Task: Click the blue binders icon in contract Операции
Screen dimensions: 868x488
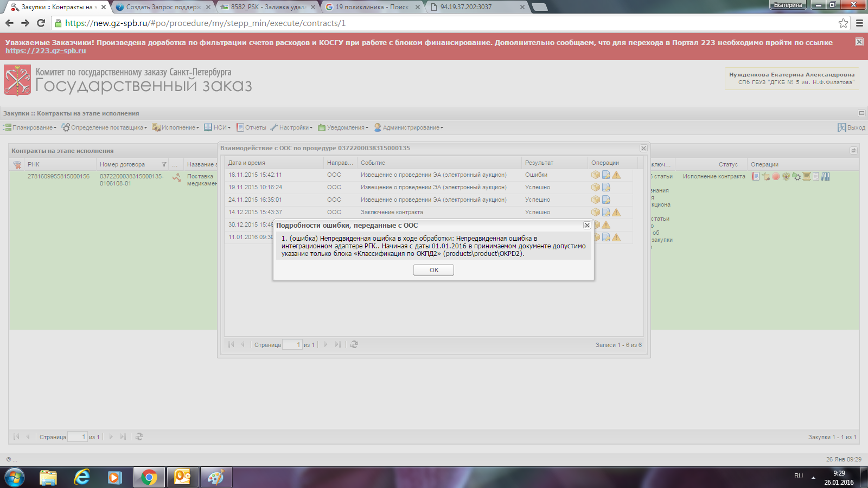Action: 825,176
